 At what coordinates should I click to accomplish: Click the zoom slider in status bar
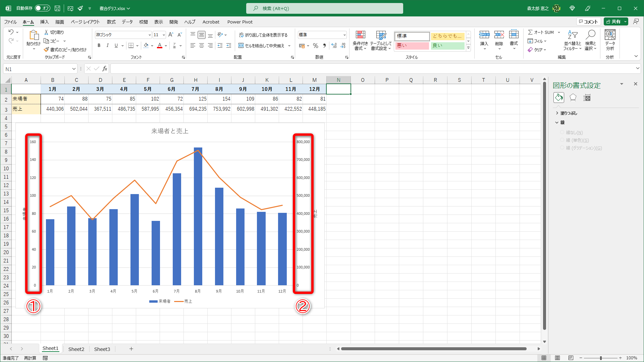600,358
